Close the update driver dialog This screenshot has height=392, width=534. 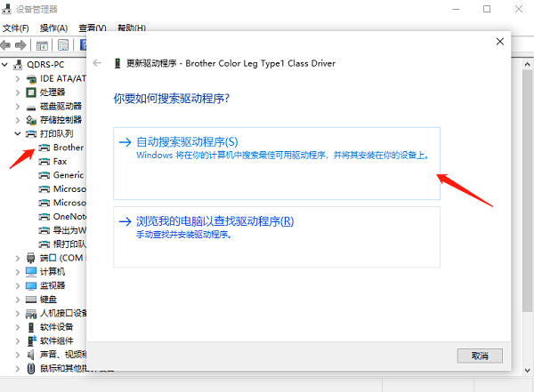pos(499,41)
